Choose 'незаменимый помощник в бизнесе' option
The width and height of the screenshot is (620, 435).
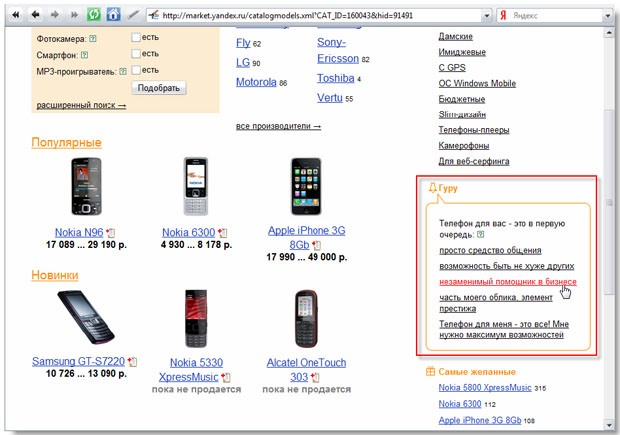pos(508,282)
